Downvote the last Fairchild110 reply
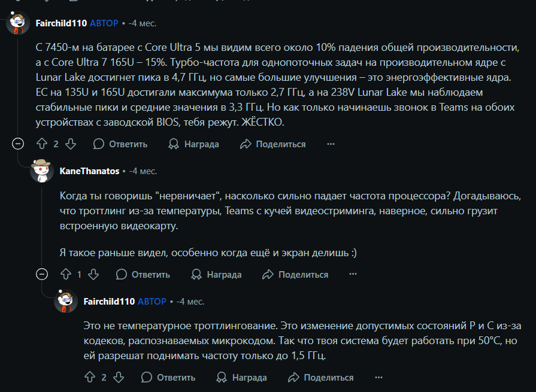 click(x=118, y=378)
